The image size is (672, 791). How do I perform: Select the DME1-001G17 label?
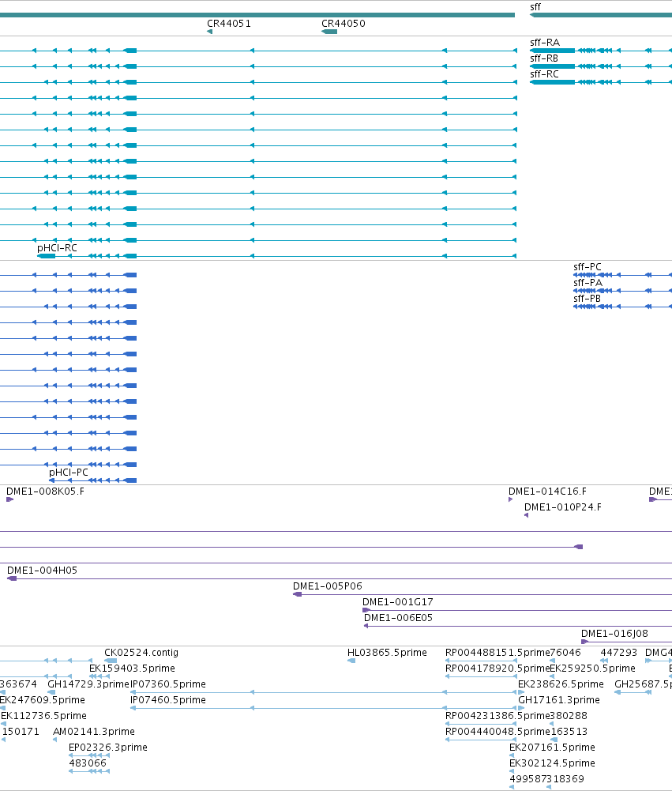tap(398, 602)
